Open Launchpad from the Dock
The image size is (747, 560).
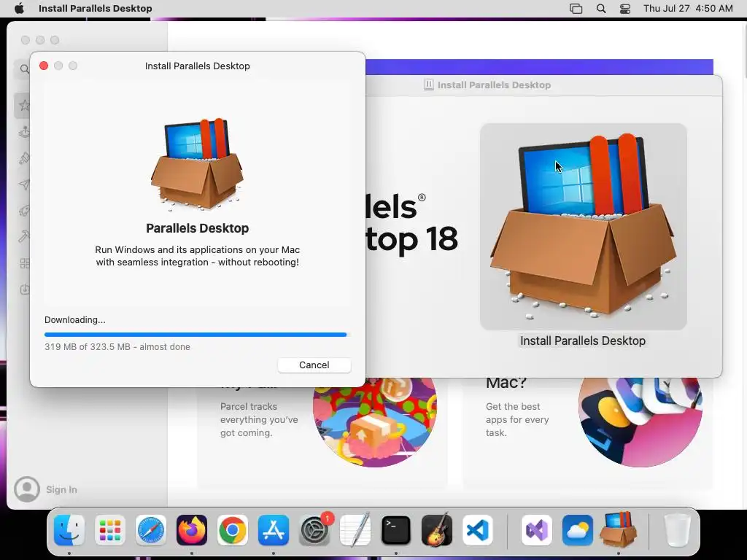[110, 530]
